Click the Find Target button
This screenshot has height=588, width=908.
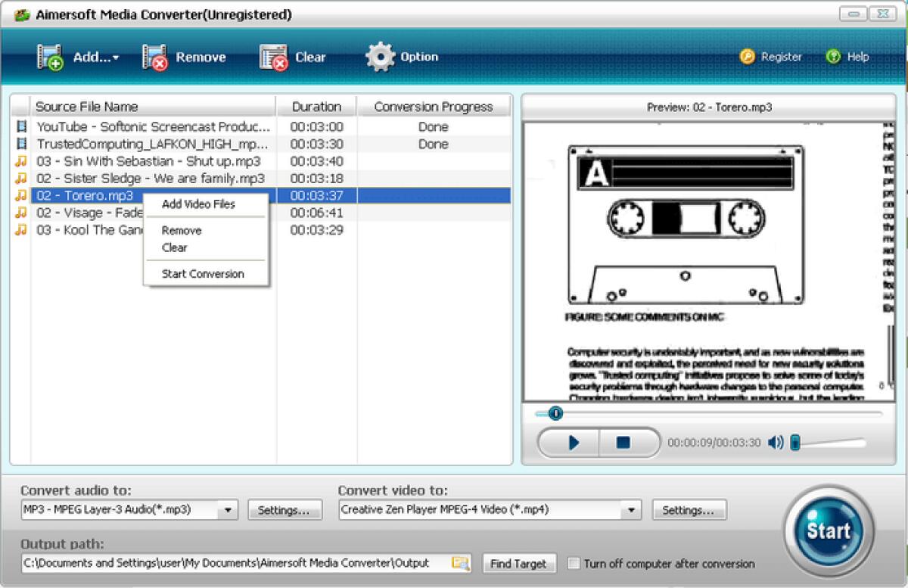(519, 563)
